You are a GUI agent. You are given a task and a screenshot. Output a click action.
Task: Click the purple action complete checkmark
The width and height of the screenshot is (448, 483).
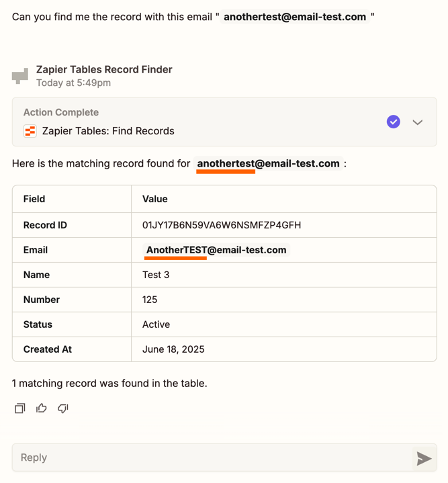tap(394, 122)
